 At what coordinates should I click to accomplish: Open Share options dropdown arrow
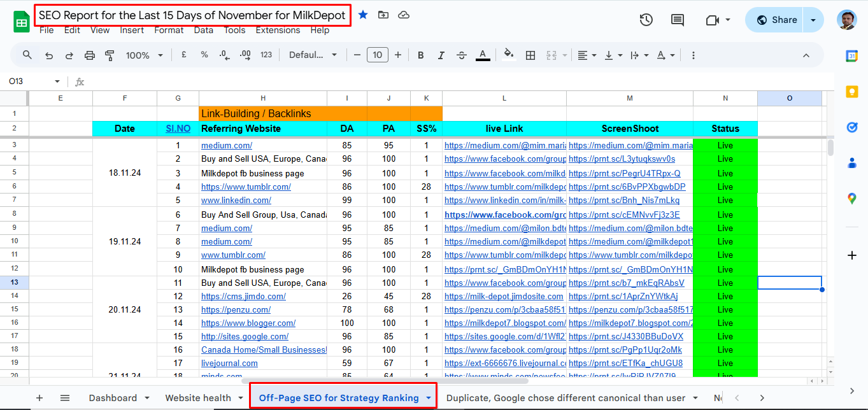(813, 20)
